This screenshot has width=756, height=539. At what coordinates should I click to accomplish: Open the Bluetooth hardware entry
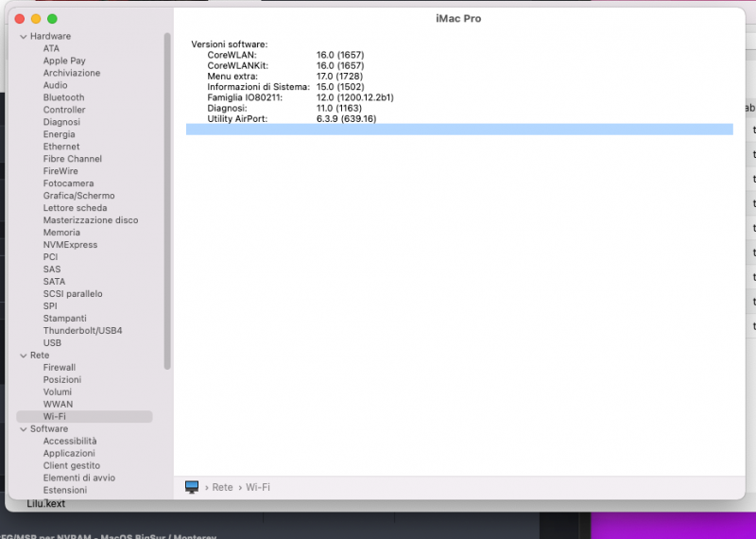pyautogui.click(x=63, y=97)
